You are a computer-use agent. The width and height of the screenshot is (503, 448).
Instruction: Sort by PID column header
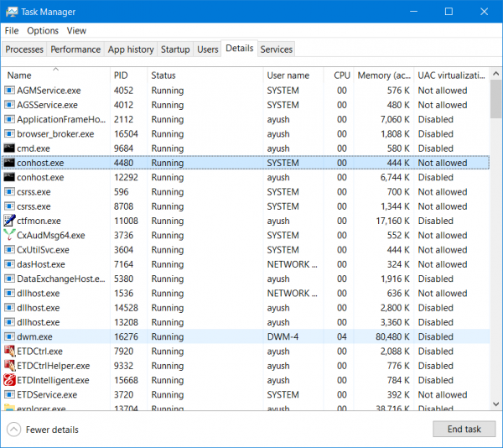coord(121,76)
